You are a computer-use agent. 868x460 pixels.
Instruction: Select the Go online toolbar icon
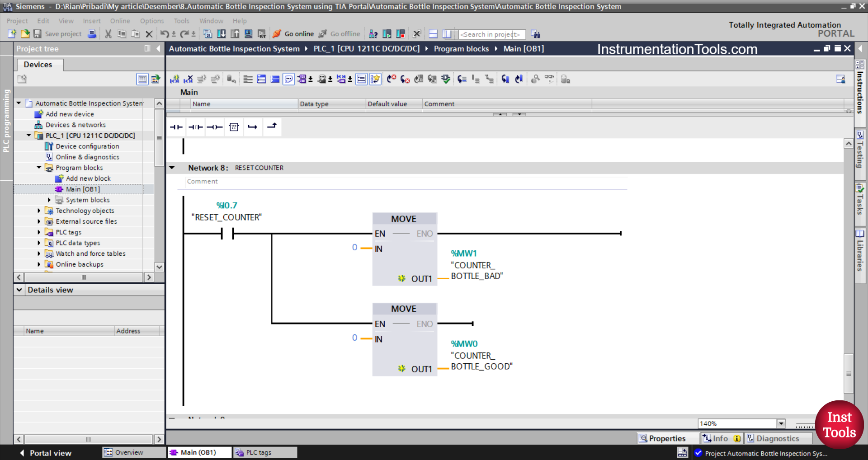293,34
